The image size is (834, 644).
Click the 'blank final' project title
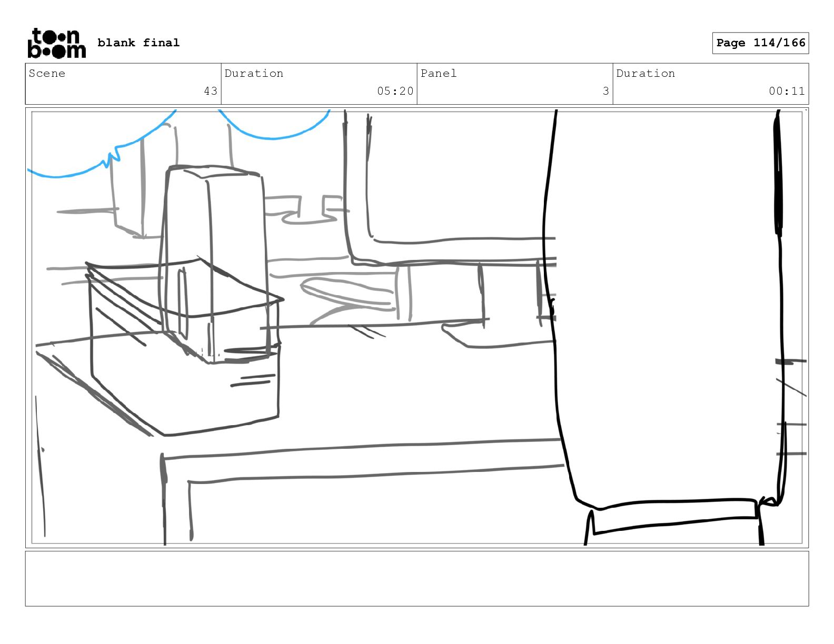click(x=138, y=43)
